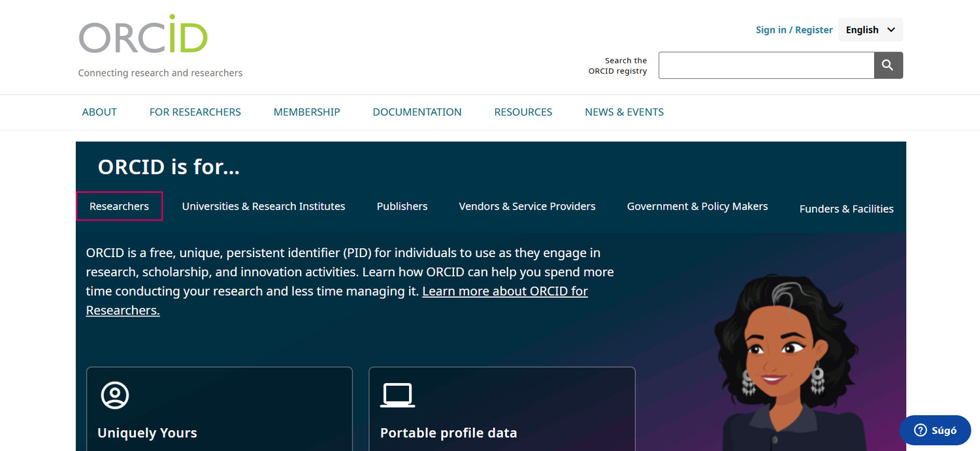Click 'Connecting research and researchers' tagline
This screenshot has height=451, width=980.
pos(160,73)
